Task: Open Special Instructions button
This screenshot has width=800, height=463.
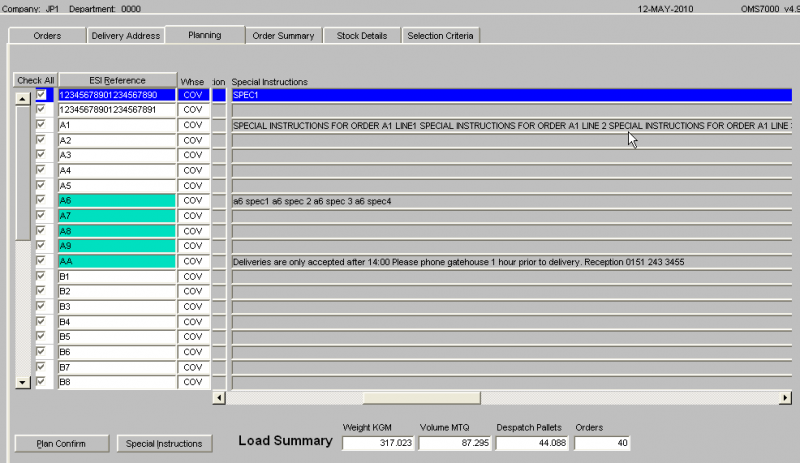Action: [164, 444]
